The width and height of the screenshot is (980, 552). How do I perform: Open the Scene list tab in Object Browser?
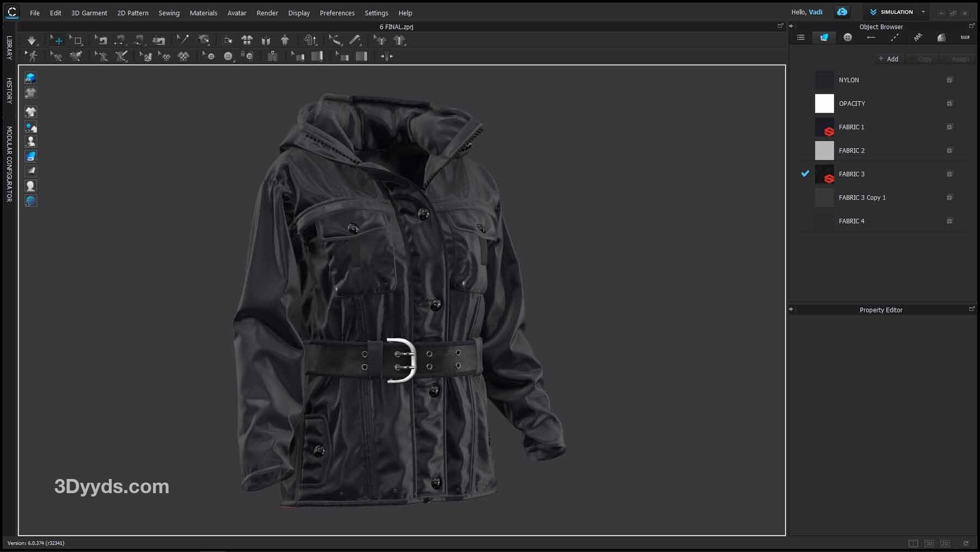801,38
